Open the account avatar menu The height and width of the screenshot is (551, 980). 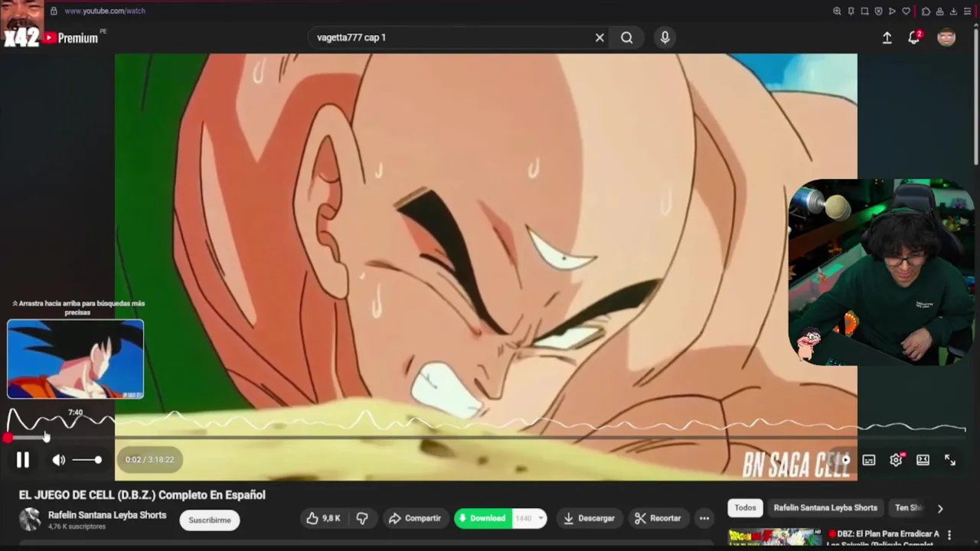[x=946, y=37]
